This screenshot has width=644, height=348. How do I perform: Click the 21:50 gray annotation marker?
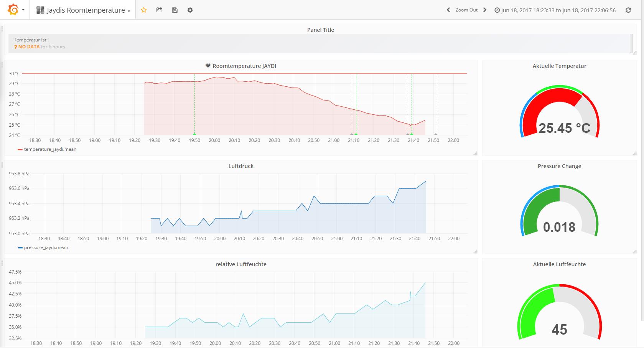point(436,134)
